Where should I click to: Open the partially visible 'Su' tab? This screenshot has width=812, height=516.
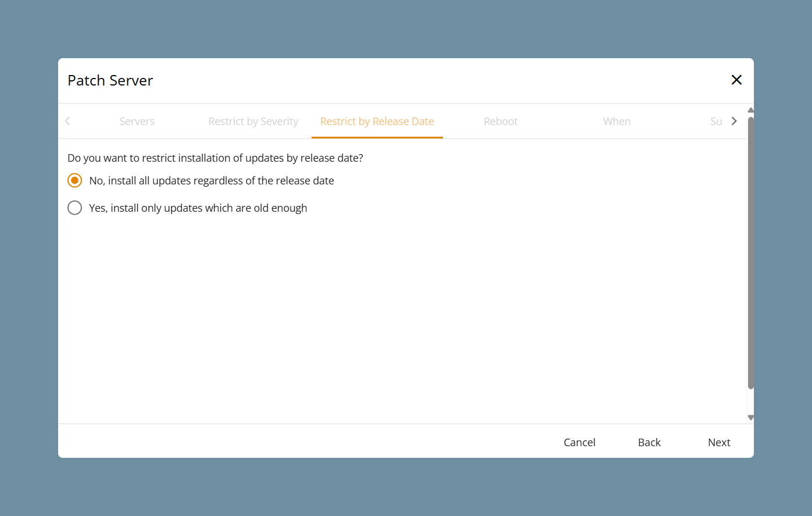tap(716, 121)
